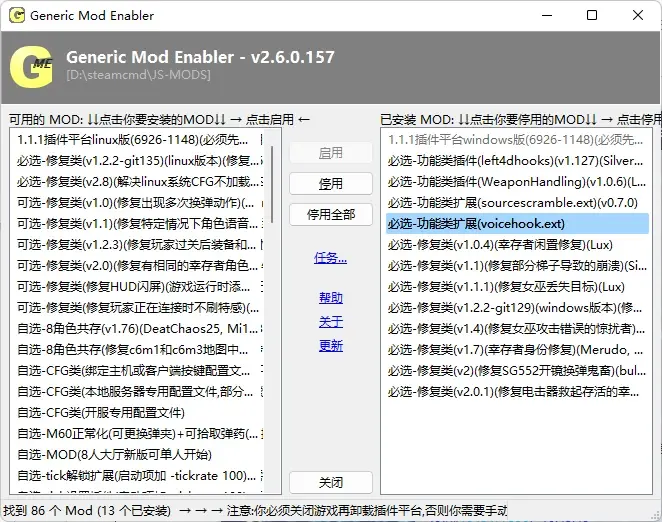Select 可选-修复类(v2.0) 相同的幸存者角色 mod
Screen dimensions: 662x522
coord(137,266)
